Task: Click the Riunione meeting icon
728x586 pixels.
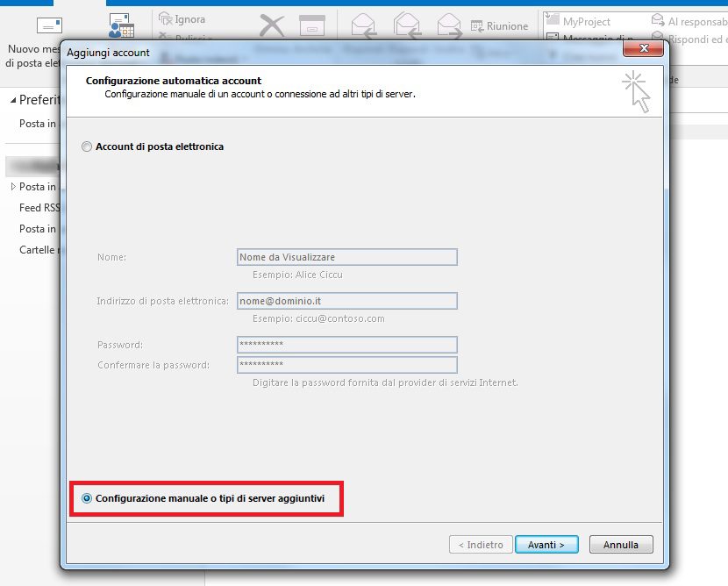Action: [478, 26]
